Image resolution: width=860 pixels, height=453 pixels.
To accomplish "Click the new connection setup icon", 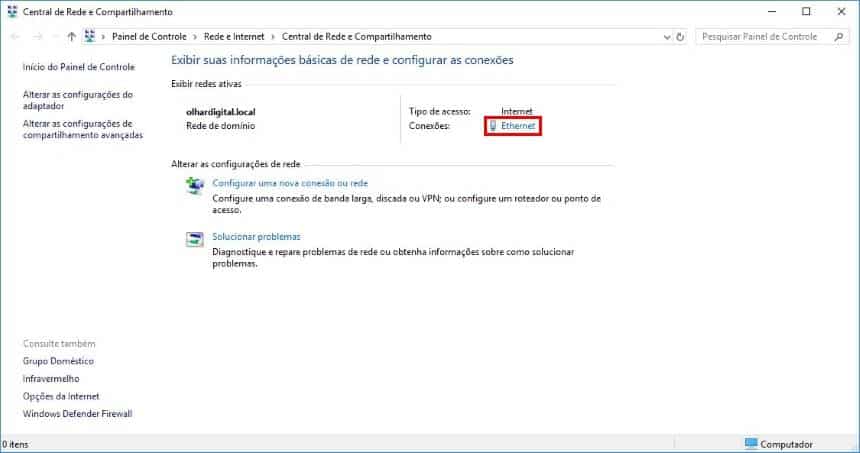I will (195, 185).
